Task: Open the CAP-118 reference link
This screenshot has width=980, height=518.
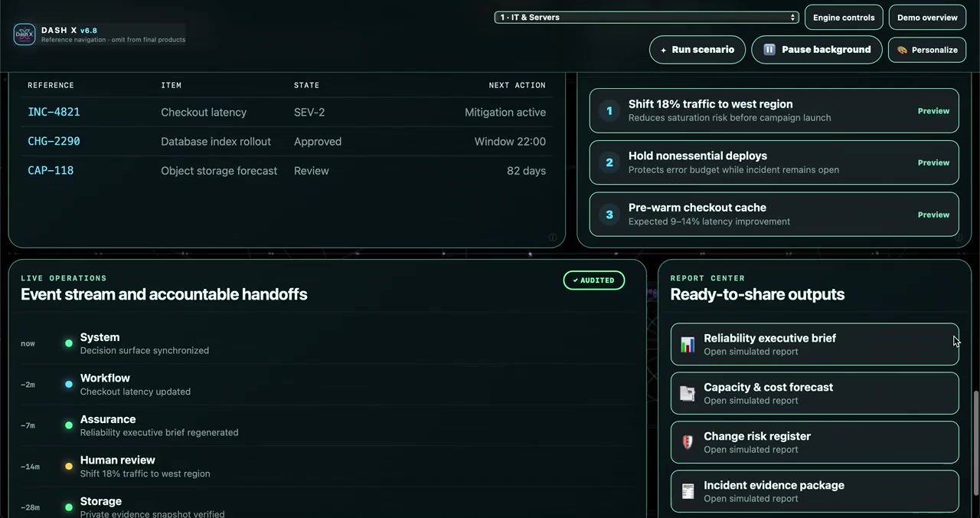Action: pyautogui.click(x=51, y=170)
